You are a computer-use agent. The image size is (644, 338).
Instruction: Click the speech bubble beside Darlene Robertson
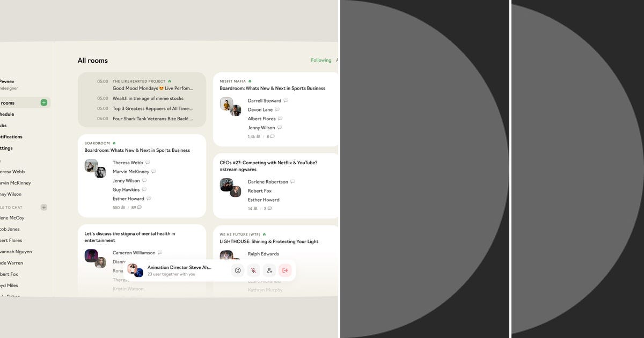(x=292, y=182)
